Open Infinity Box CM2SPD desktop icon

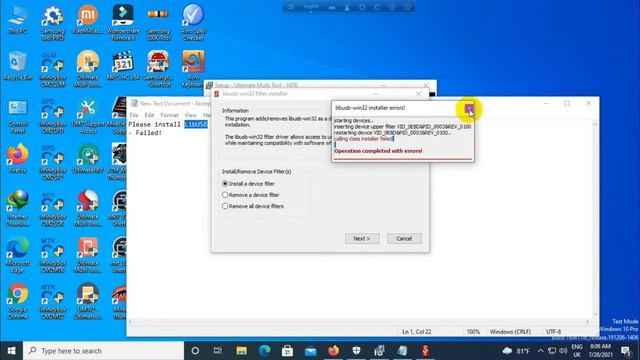click(53, 116)
